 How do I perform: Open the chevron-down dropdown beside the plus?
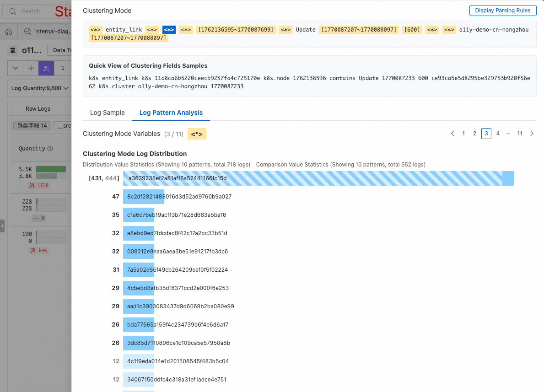coord(15,68)
